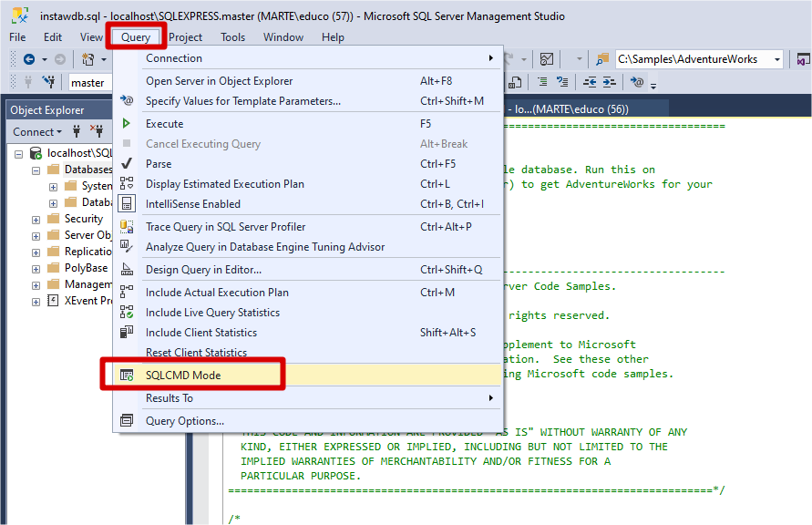Open the Navigate Backward history dropdown arrow
Viewport: 812px width, 525px height.
[45, 59]
